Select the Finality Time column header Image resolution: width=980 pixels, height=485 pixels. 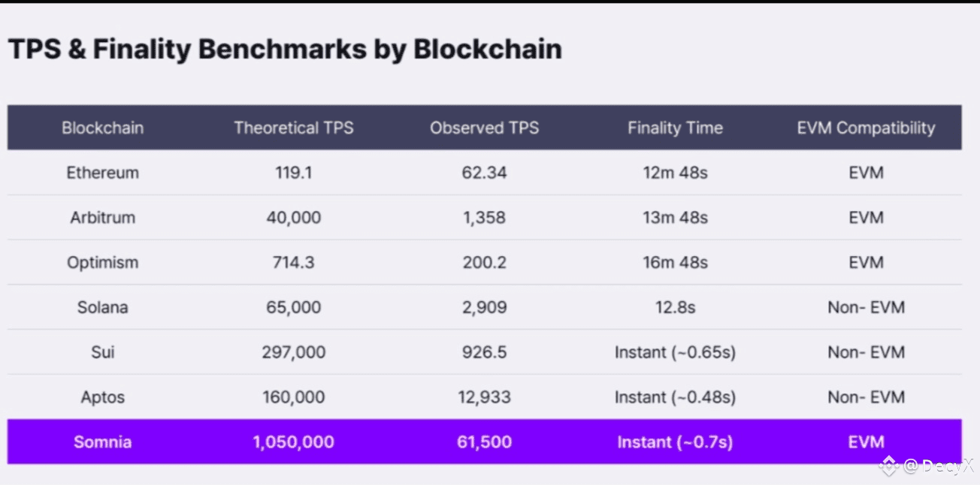[675, 128]
